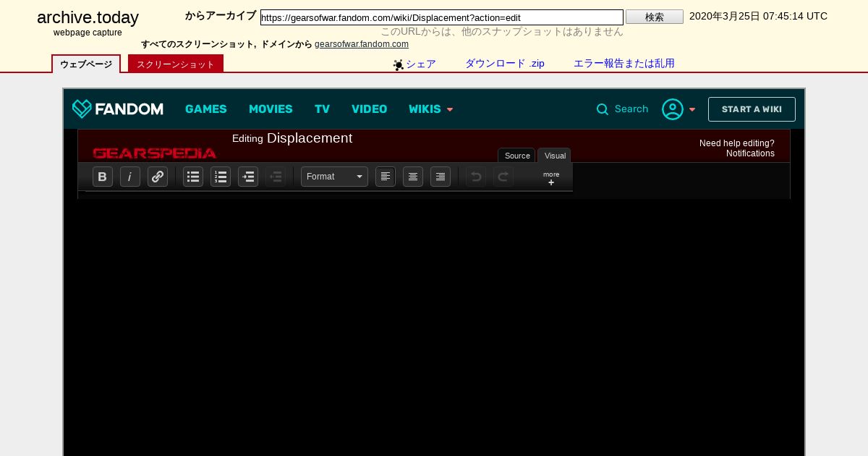Image resolution: width=868 pixels, height=456 pixels.
Task: Insert a bulleted list
Action: click(193, 177)
